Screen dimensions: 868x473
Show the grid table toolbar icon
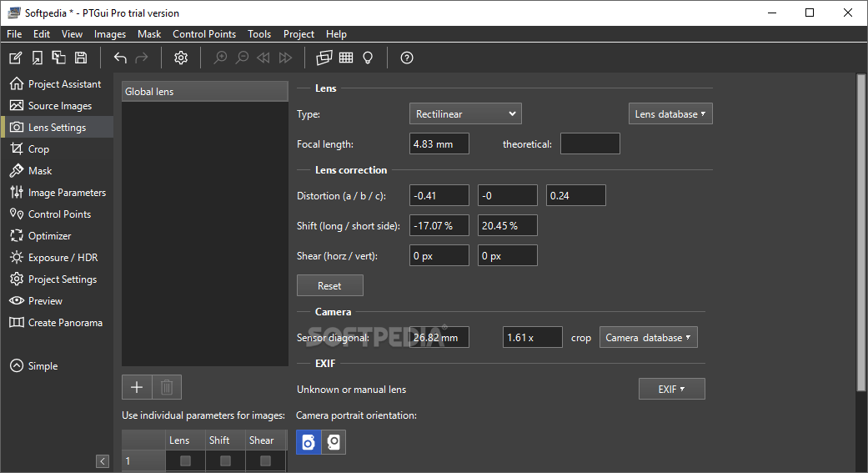(x=346, y=58)
